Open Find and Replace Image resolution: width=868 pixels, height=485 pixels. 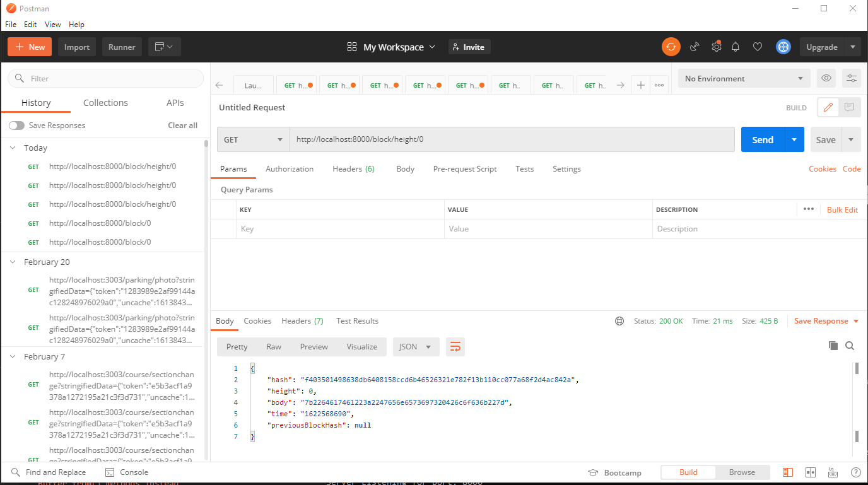point(49,472)
